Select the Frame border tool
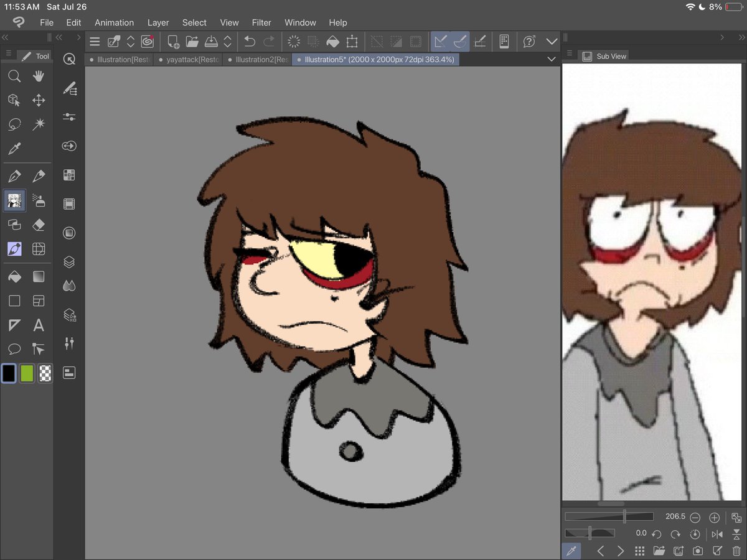Image resolution: width=747 pixels, height=560 pixels. point(39,301)
